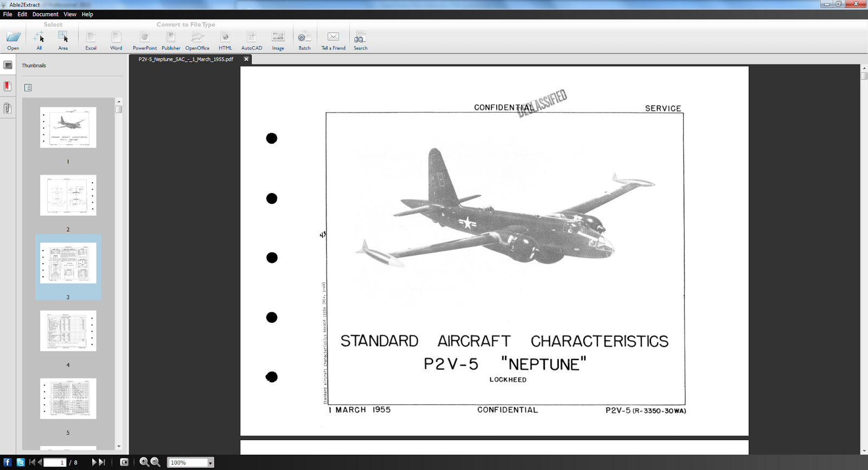Click thumbnail panel scroll up arrow

pos(119,101)
